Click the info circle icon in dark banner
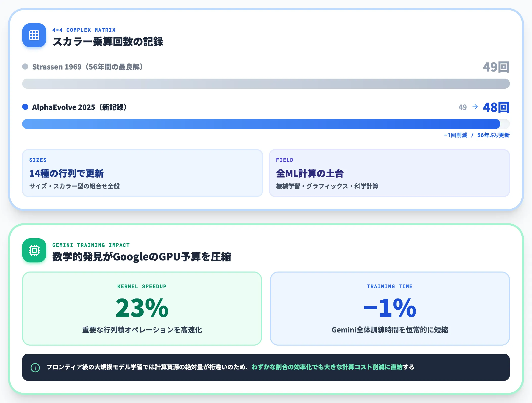The width and height of the screenshot is (532, 403). (35, 367)
